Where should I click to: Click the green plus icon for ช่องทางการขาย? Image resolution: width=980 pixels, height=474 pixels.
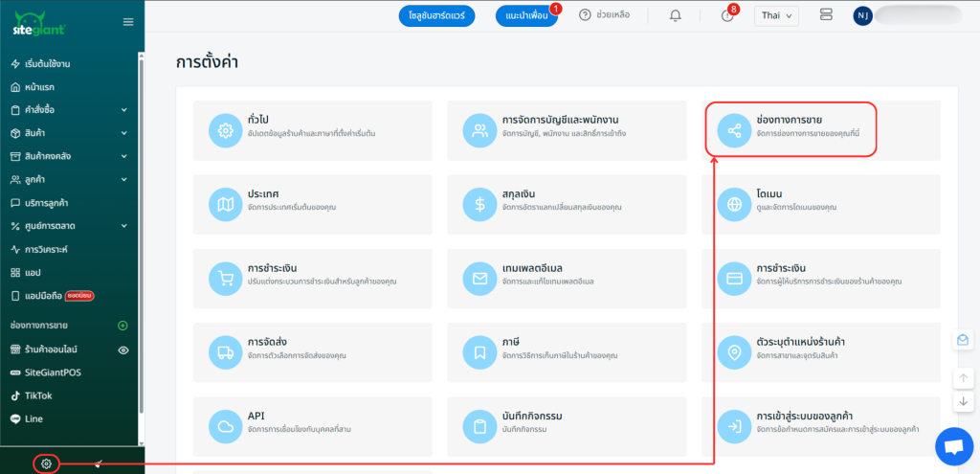coord(122,326)
